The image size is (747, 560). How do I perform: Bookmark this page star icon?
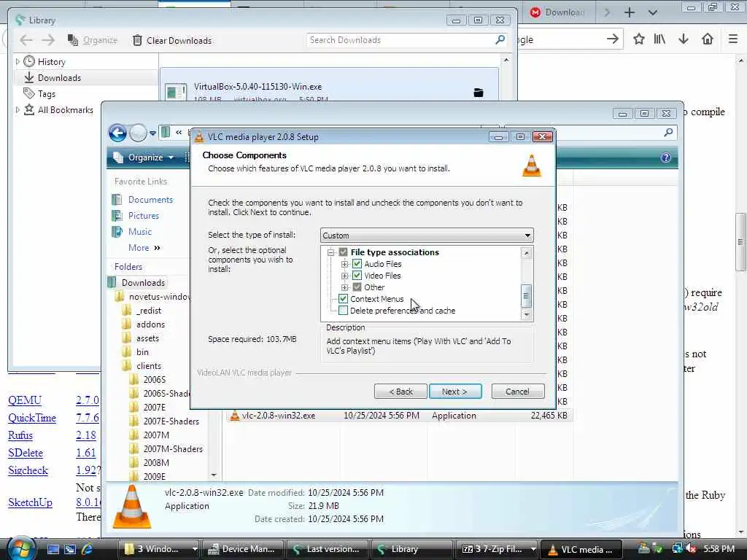coord(638,39)
